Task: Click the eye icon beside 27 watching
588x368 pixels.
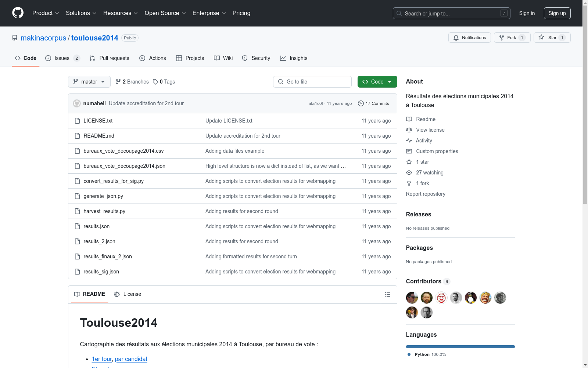Action: pyautogui.click(x=409, y=173)
